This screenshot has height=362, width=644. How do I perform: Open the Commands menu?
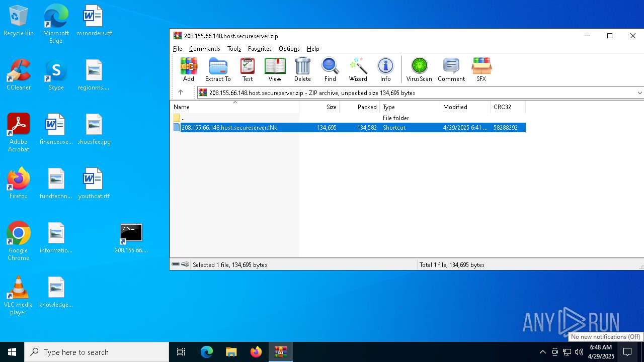pyautogui.click(x=205, y=49)
